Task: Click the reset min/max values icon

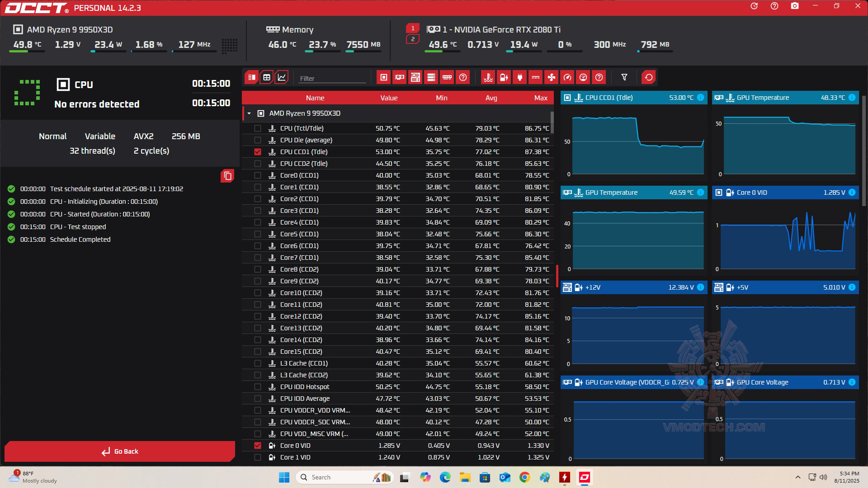Action: tap(648, 77)
